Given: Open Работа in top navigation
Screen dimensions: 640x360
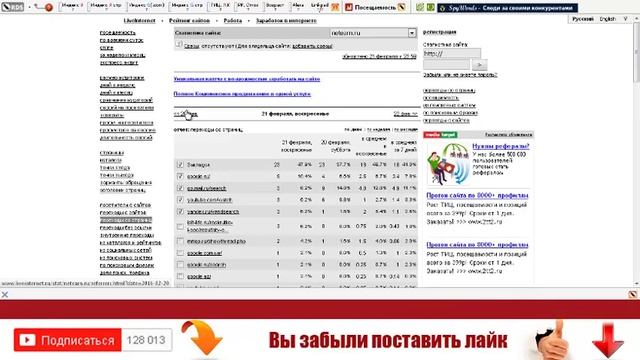Looking at the screenshot, I should pos(233,20).
